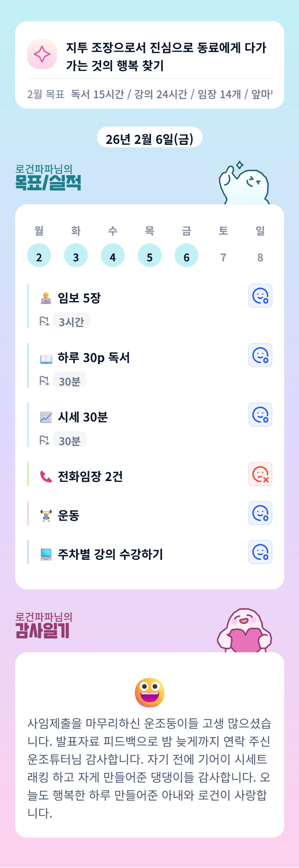The height and width of the screenshot is (868, 299).
Task: Click the grinning emoji in the gratitude diary
Action: [149, 692]
